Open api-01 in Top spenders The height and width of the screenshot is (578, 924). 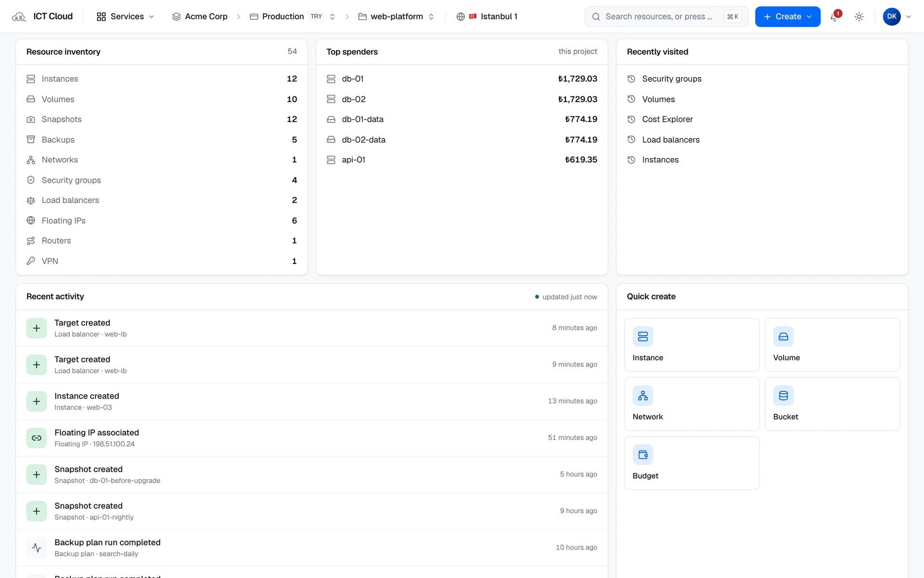tap(462, 160)
